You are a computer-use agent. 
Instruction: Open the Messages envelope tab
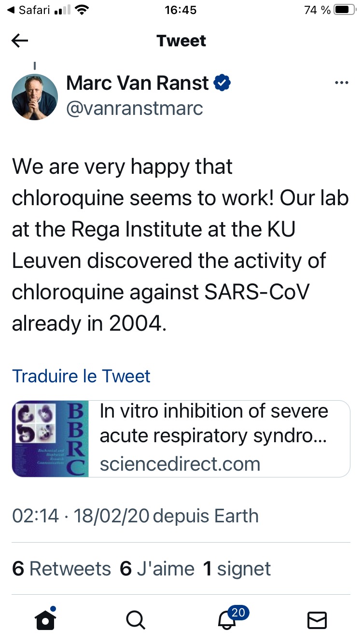[317, 620]
